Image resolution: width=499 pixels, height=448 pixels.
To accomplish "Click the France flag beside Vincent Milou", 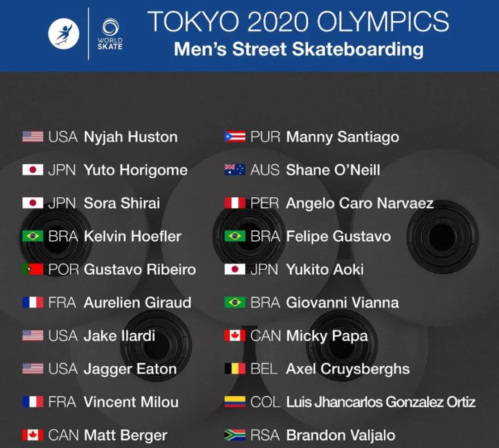I will tap(33, 402).
